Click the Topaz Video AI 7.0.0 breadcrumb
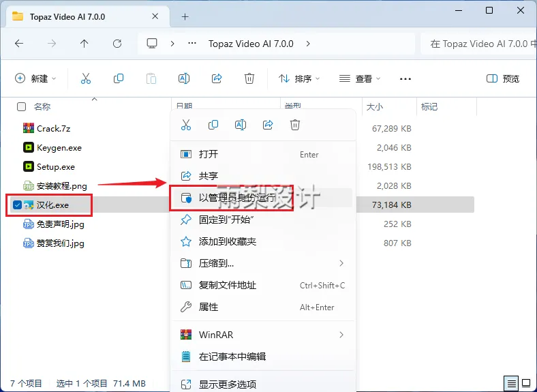The height and width of the screenshot is (392, 537). pyautogui.click(x=251, y=44)
